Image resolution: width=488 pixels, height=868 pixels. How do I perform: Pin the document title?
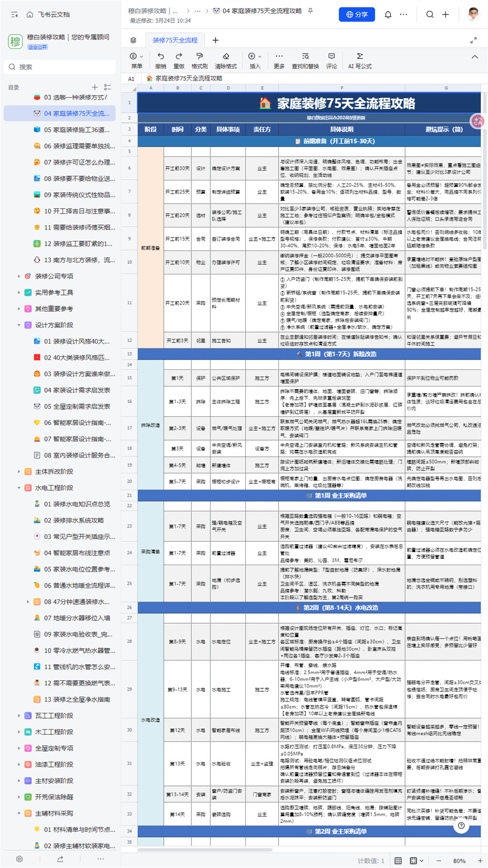click(x=310, y=11)
